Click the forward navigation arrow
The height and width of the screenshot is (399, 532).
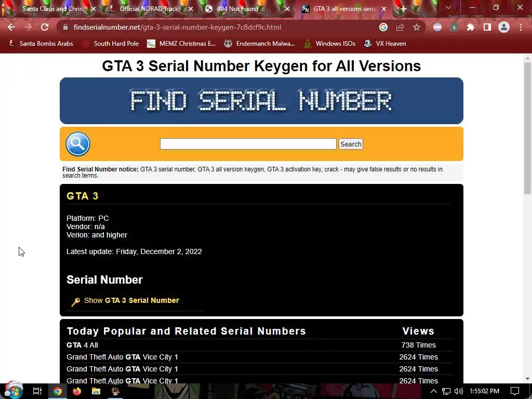pos(28,27)
